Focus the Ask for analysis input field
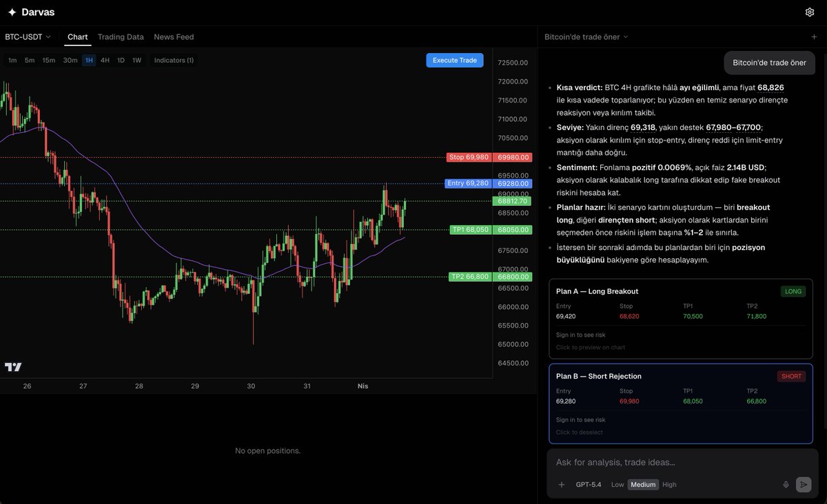 click(x=682, y=462)
